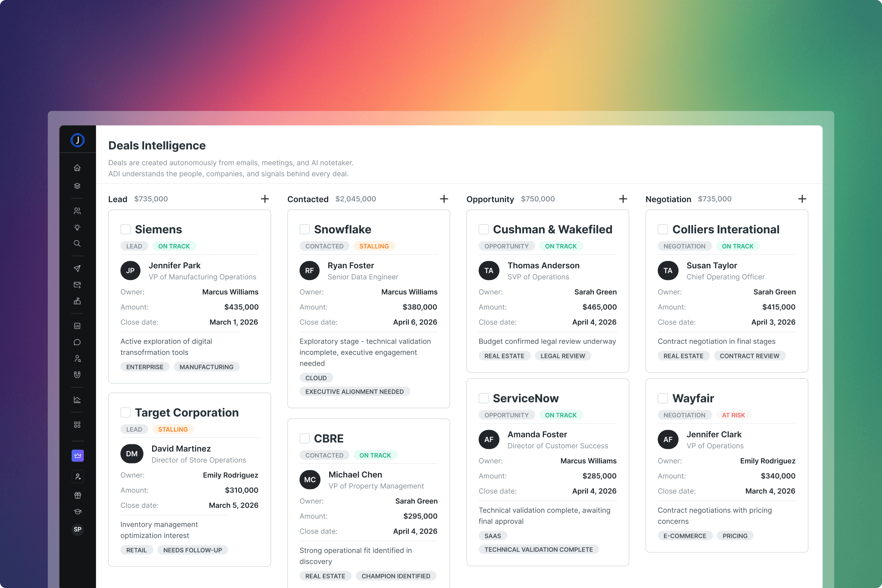Click the graduation cap icon

point(78,512)
